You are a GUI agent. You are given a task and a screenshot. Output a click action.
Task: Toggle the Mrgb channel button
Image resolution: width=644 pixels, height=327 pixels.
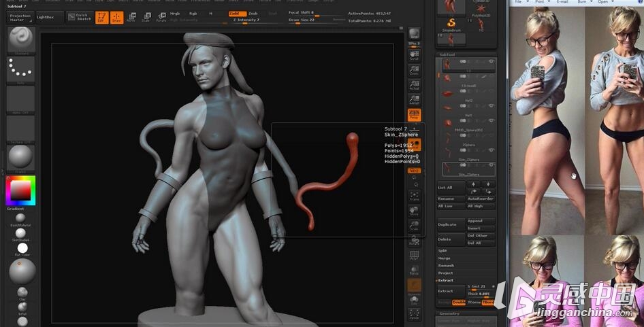[x=175, y=14]
